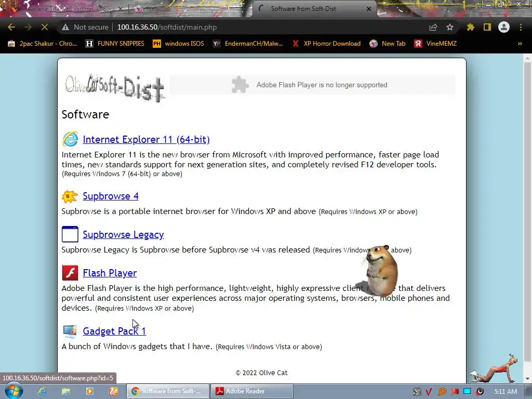Viewport: 532px width, 399px height.
Task: Open the VineMEMZ bookmark
Action: click(x=435, y=44)
